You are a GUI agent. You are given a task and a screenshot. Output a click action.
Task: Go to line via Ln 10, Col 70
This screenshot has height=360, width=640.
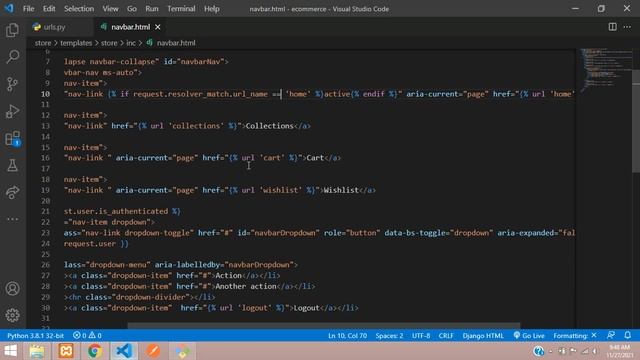click(347, 336)
